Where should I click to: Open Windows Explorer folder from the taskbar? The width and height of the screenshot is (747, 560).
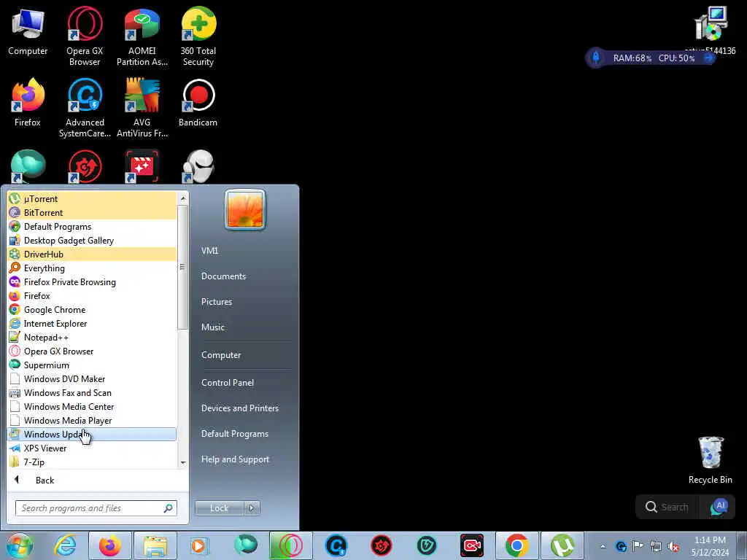(155, 545)
